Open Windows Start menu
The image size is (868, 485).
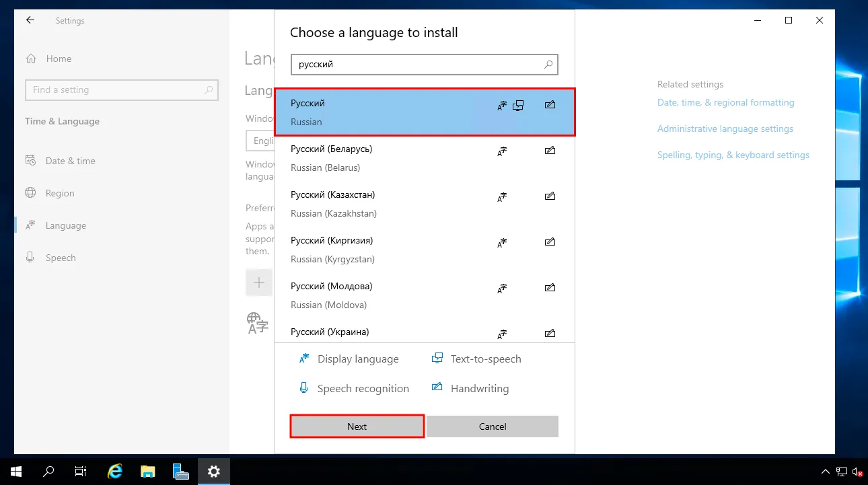(15, 471)
